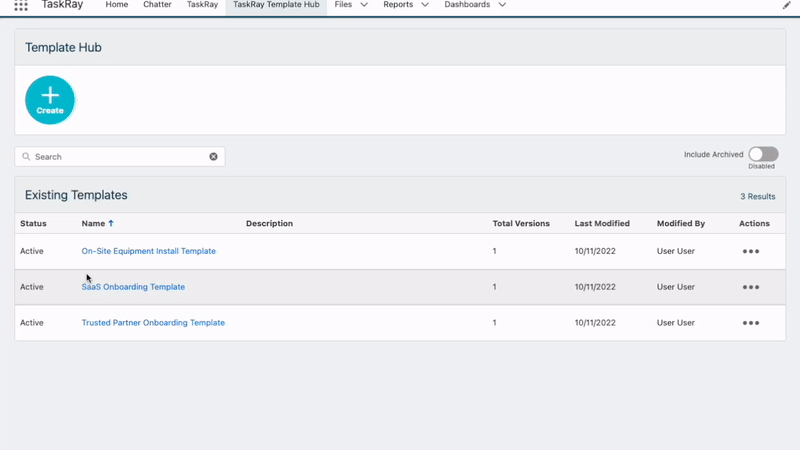
Task: Expand the Files tab dropdown chevron
Action: 364,5
